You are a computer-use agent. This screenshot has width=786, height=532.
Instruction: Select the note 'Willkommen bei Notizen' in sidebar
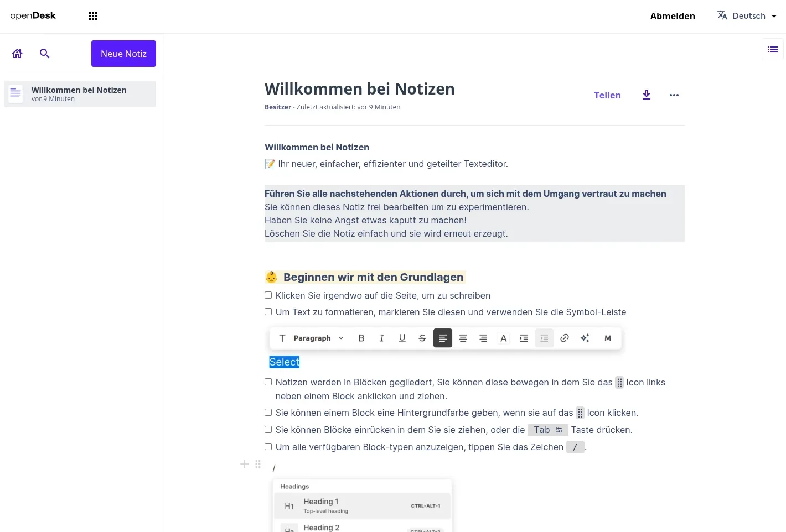tap(79, 93)
